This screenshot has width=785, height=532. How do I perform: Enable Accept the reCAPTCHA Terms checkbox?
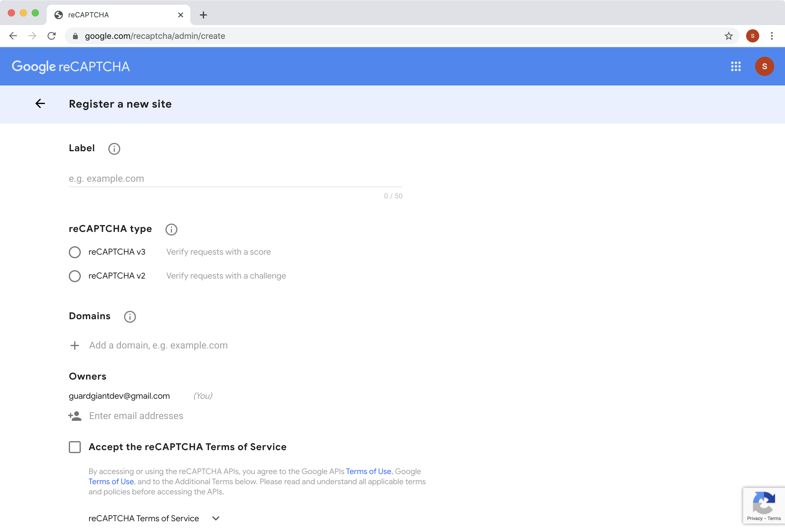75,447
